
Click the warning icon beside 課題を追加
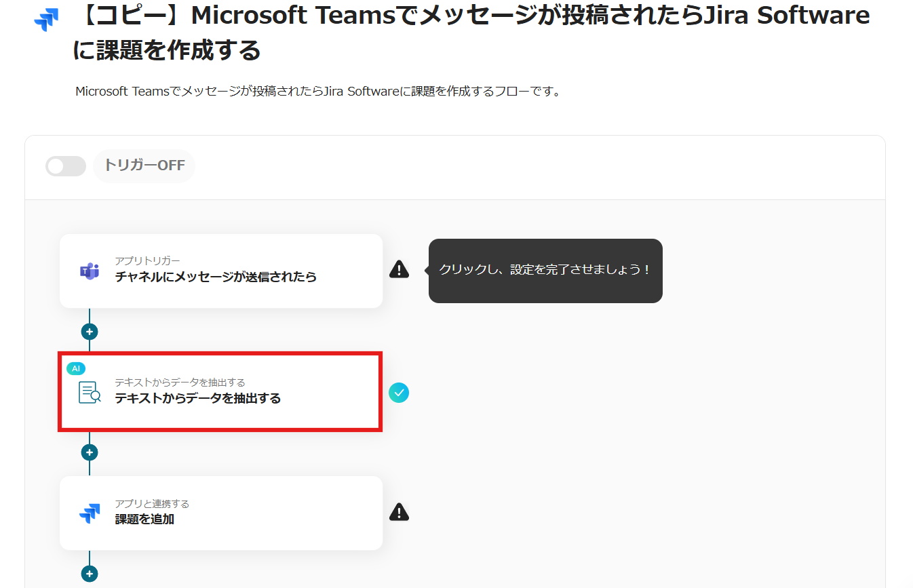(400, 512)
